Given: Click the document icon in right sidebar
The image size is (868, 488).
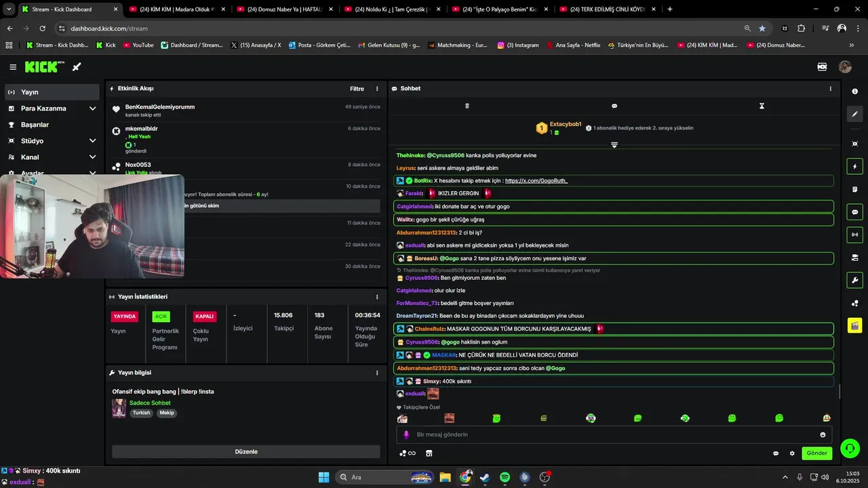Looking at the screenshot, I should [854, 189].
